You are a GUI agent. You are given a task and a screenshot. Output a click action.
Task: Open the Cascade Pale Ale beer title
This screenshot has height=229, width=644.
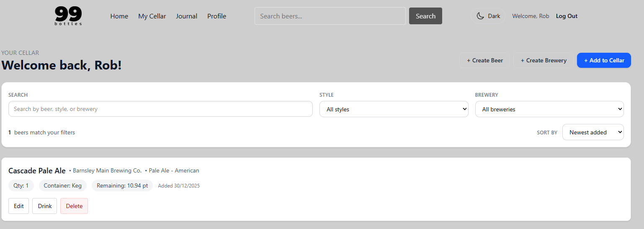click(37, 171)
